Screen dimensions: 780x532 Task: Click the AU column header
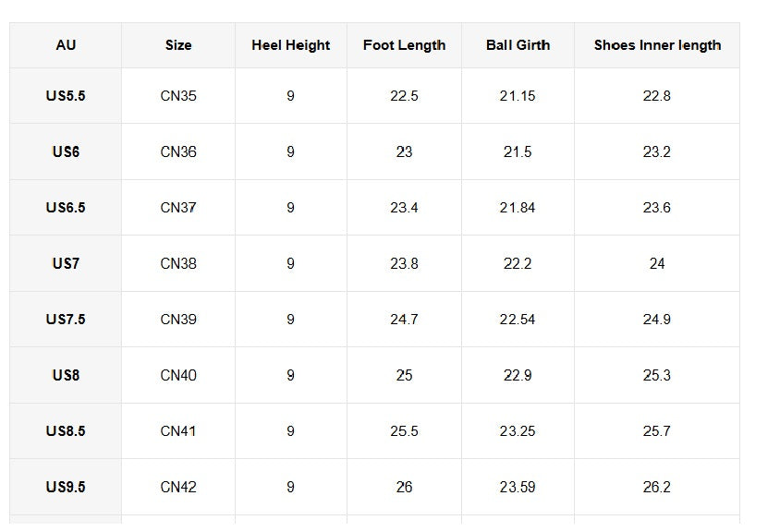[66, 45]
